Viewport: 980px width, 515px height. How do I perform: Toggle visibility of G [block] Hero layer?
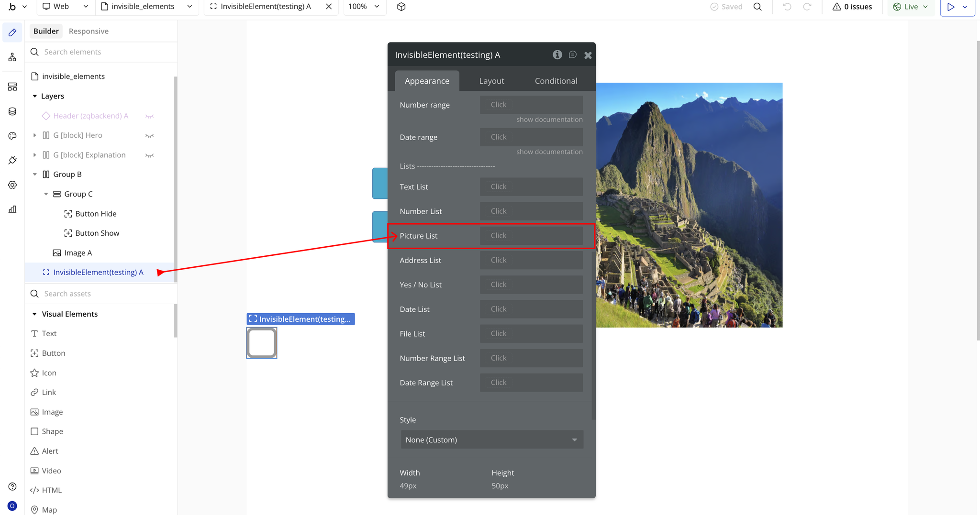pos(149,136)
